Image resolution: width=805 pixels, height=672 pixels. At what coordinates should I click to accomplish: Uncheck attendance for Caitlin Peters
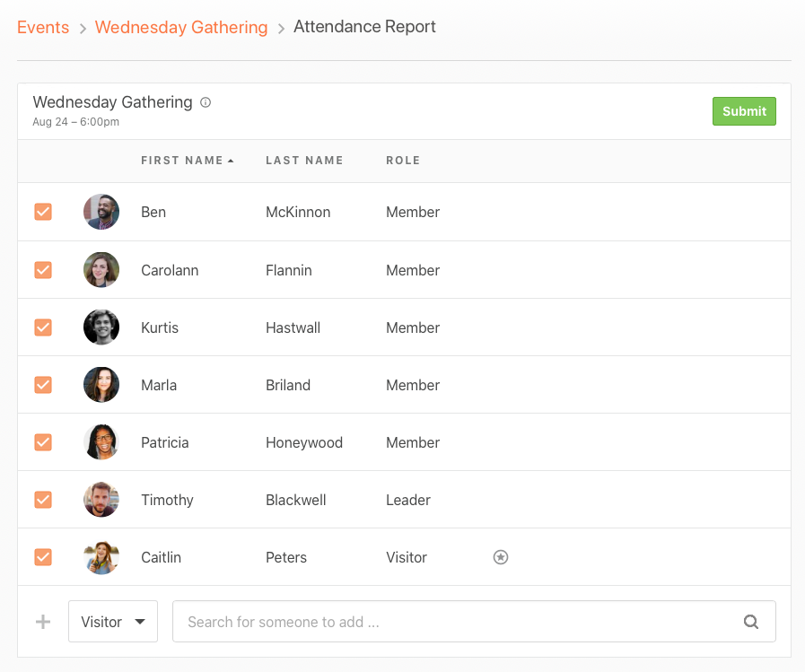point(43,557)
